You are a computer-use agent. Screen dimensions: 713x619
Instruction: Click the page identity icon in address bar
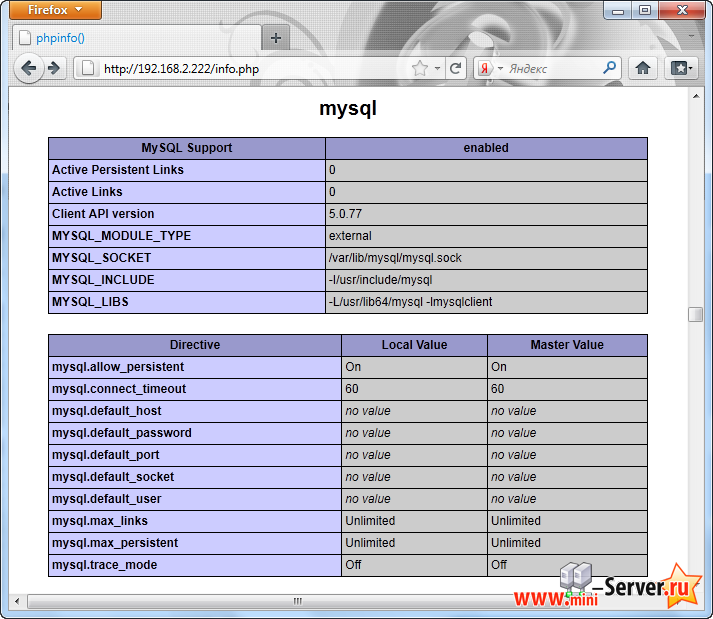(x=88, y=69)
